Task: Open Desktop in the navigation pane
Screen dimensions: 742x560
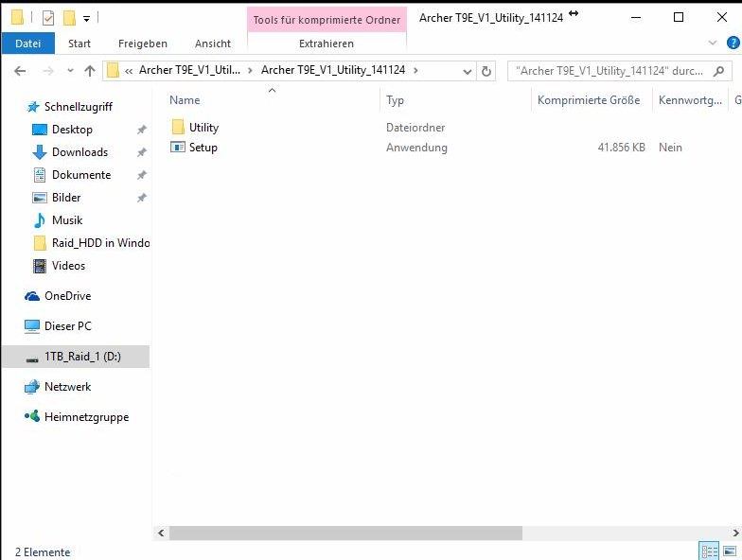Action: tap(72, 130)
